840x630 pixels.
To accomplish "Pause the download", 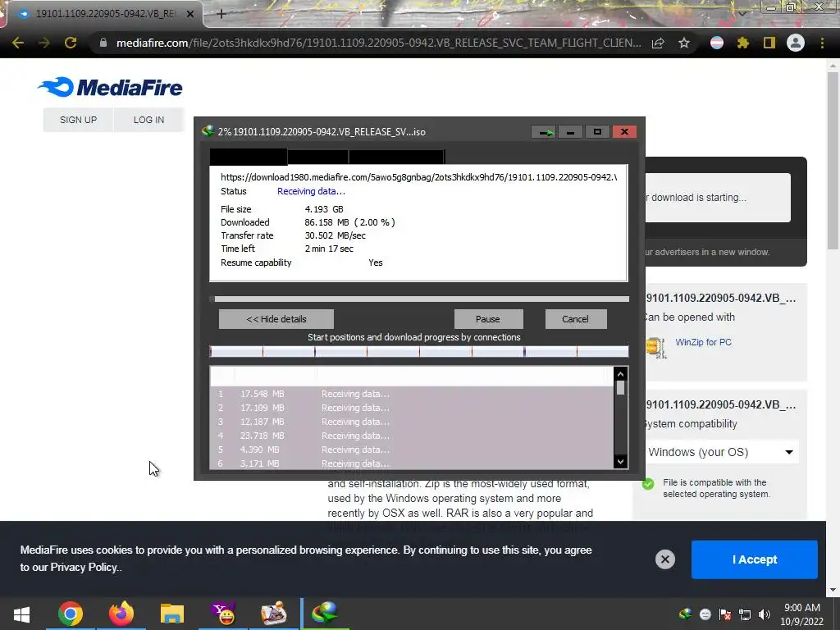I will tap(488, 319).
